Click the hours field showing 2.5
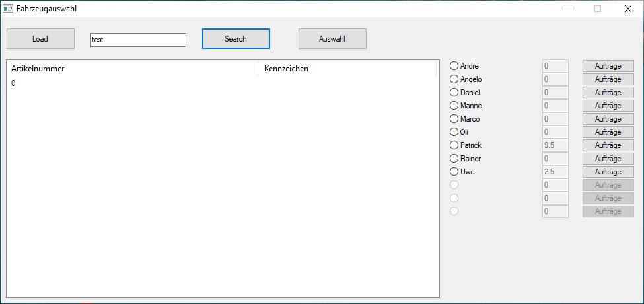644x304 pixels. tap(555, 172)
